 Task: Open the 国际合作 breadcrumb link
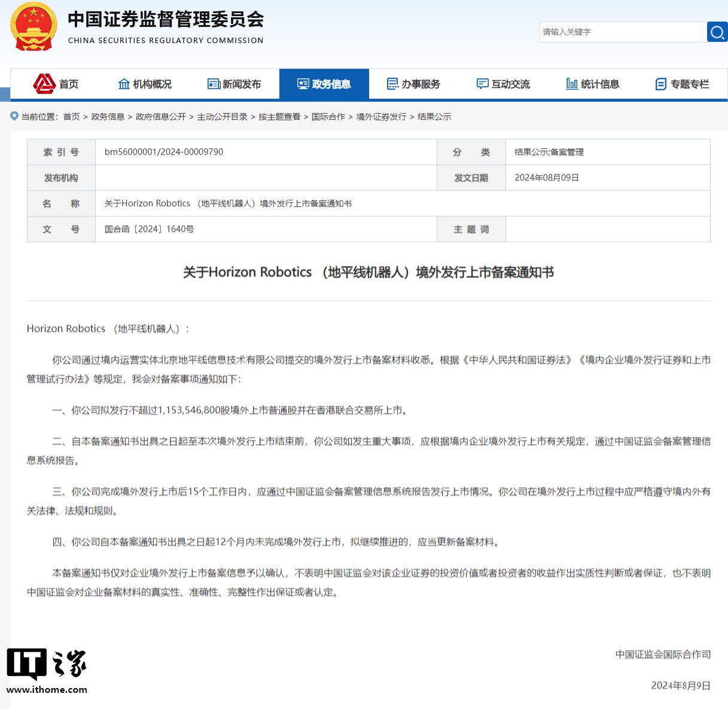[328, 117]
